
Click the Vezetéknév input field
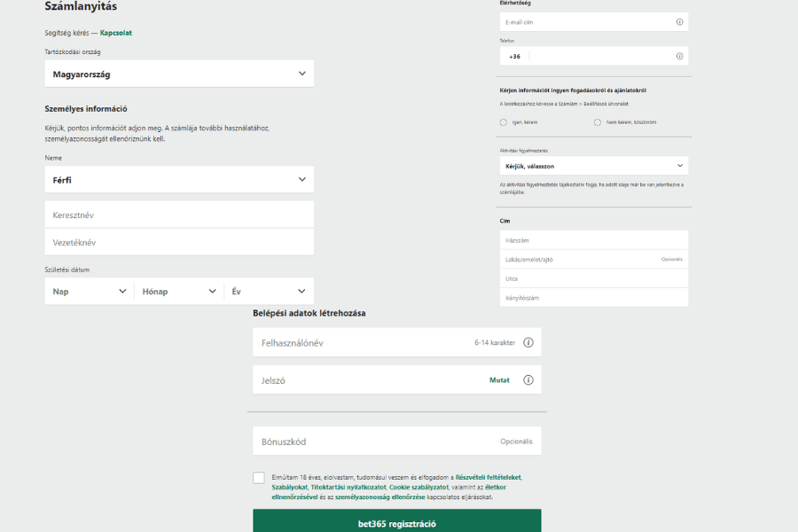(179, 242)
